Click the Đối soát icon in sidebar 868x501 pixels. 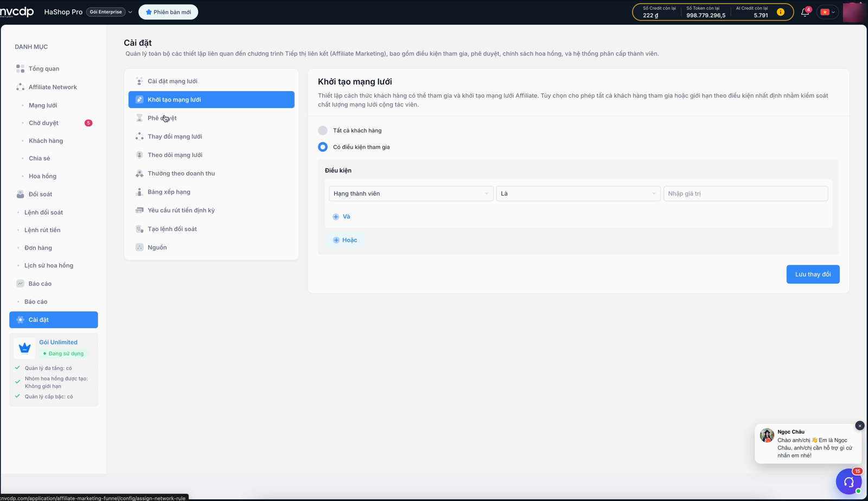pos(20,194)
